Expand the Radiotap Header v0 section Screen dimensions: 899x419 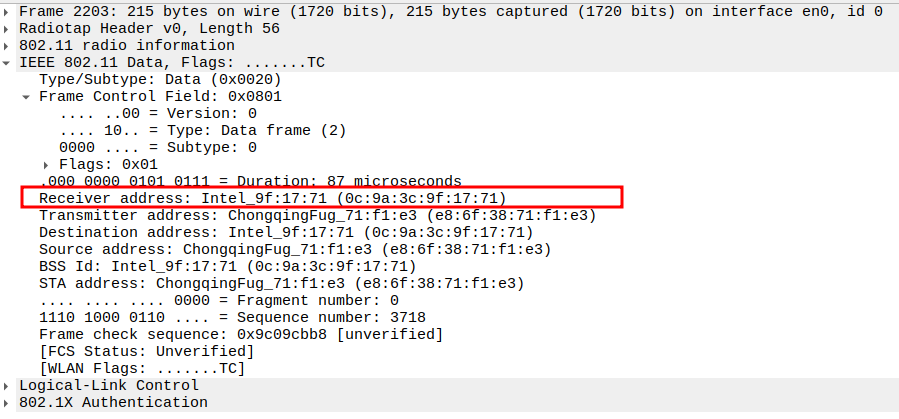[7, 28]
